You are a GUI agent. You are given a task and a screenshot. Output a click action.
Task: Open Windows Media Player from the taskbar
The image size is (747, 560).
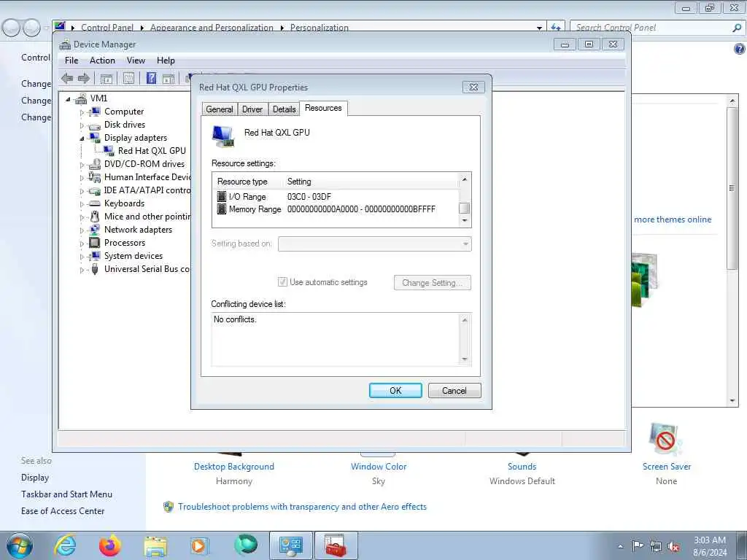point(198,545)
